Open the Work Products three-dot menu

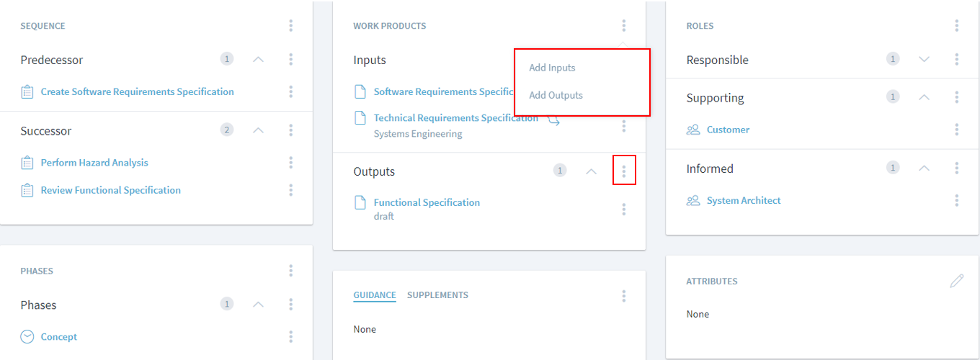coord(623,26)
